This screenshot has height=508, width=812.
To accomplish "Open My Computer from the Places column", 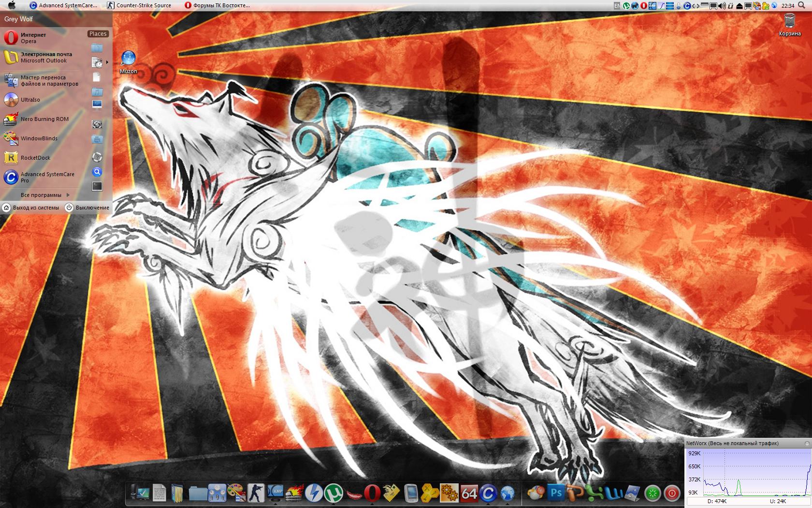I will tap(97, 105).
